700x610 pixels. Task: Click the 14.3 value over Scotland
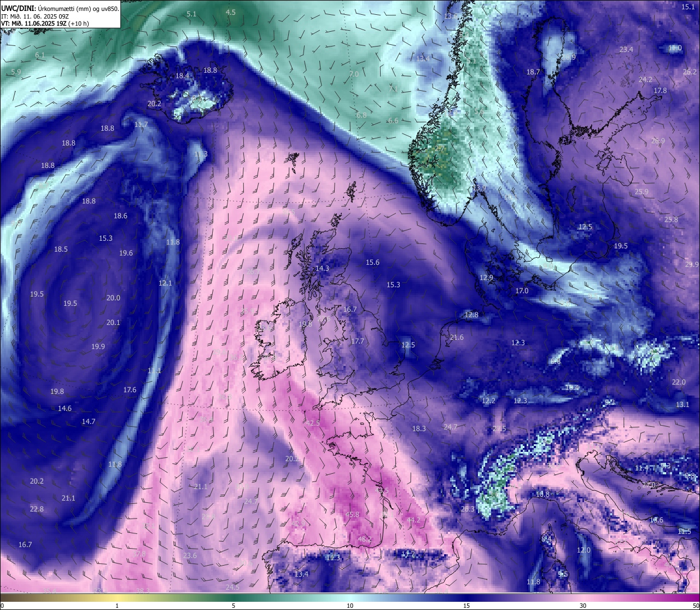pos(323,268)
